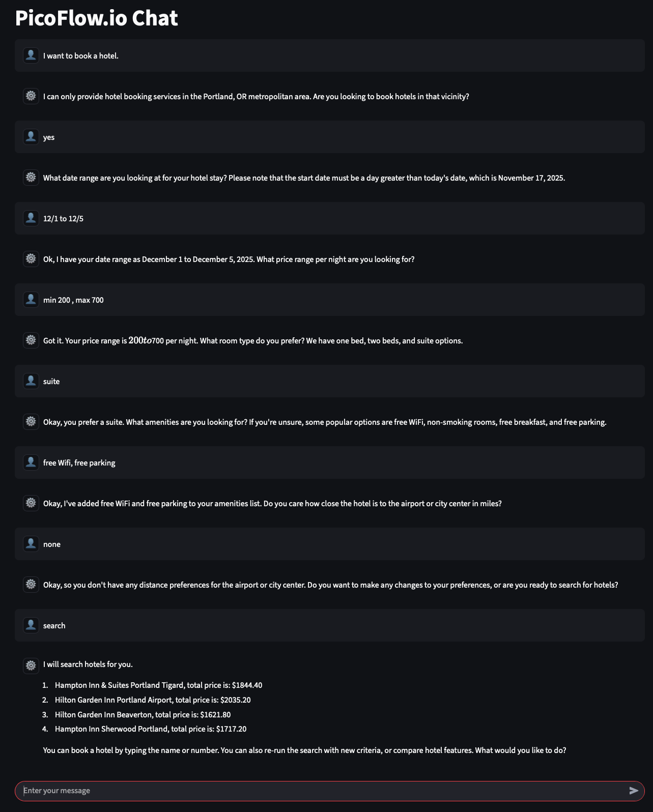This screenshot has height=812, width=653.
Task: Click the bot gear avatar beside 'I will search hotels for you.'
Action: (31, 665)
